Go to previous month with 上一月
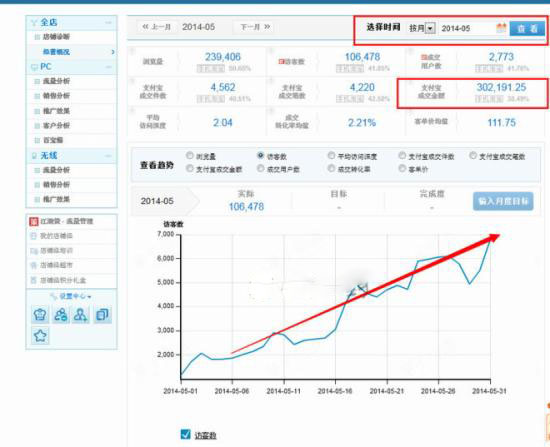This screenshot has width=550, height=447. 156,27
